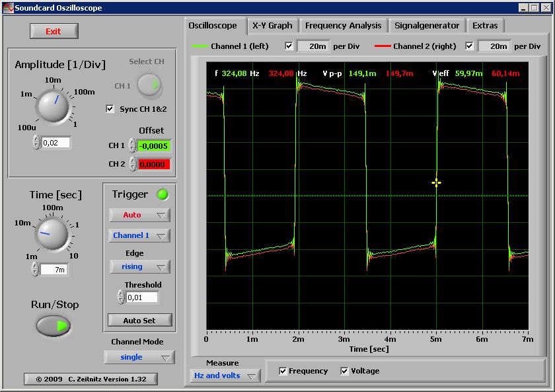The width and height of the screenshot is (555, 392).
Task: Click the Auto Set trigger button
Action: [139, 320]
